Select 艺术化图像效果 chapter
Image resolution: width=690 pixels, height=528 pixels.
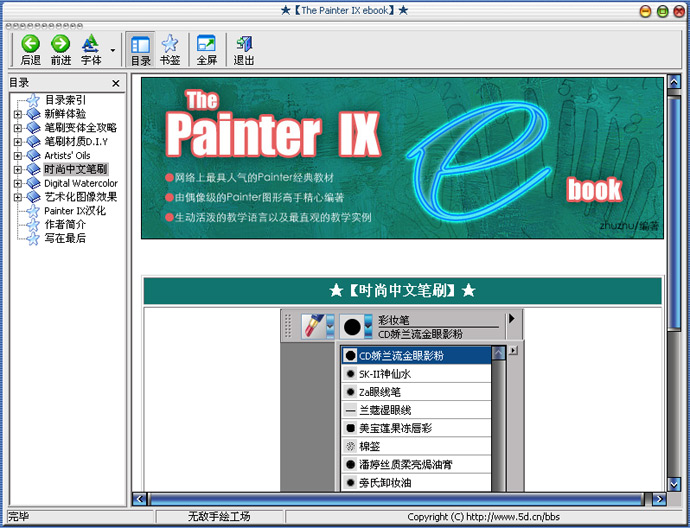(x=81, y=197)
